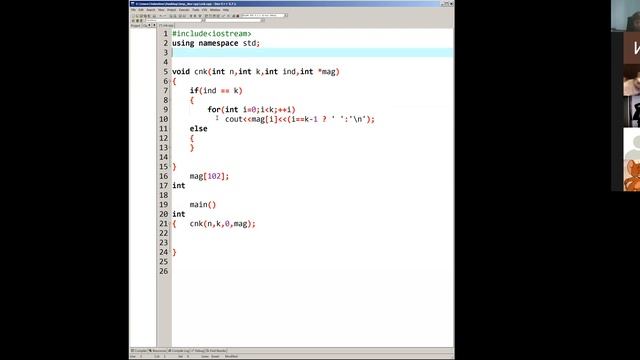This screenshot has height=360, width=640.
Task: Open the Search menu
Action: coord(151,10)
